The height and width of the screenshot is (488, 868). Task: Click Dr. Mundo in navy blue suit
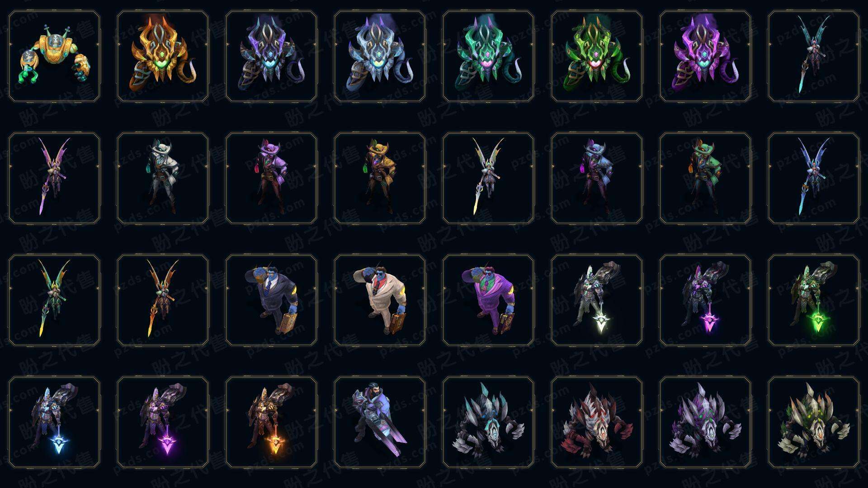click(271, 300)
